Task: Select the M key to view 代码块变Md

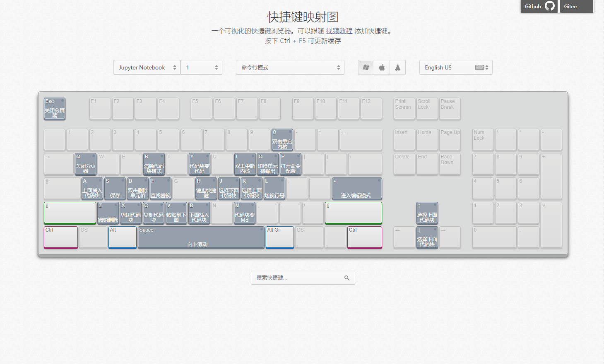Action: pos(245,213)
